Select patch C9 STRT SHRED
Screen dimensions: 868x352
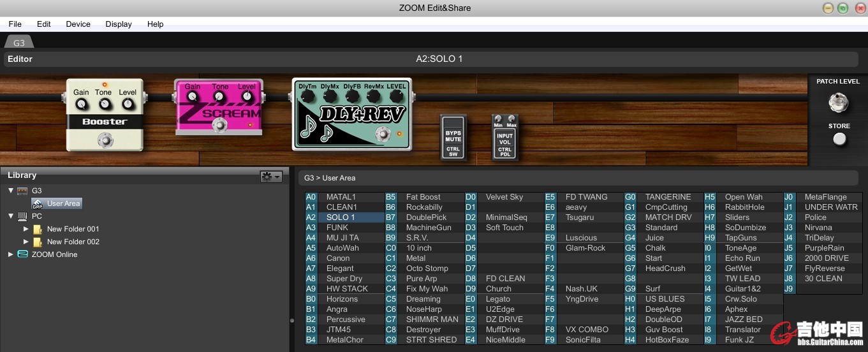(x=424, y=340)
